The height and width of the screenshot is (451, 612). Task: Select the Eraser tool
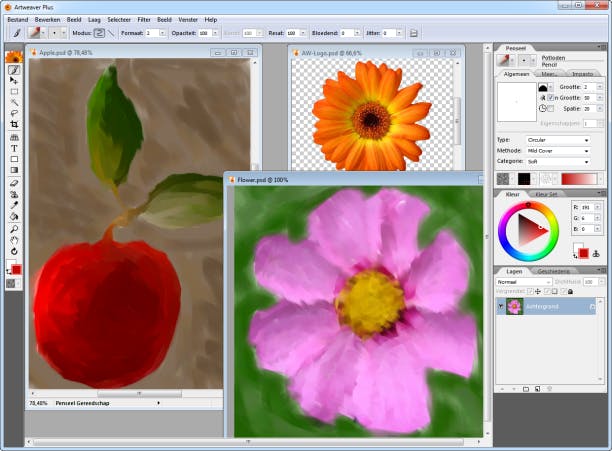[x=14, y=181]
